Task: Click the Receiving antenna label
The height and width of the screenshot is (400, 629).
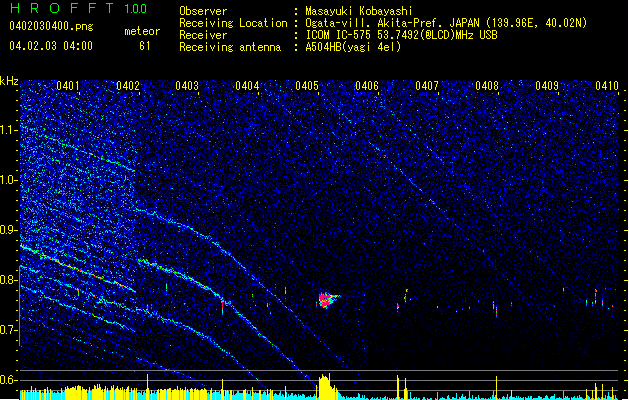Action: [x=230, y=47]
